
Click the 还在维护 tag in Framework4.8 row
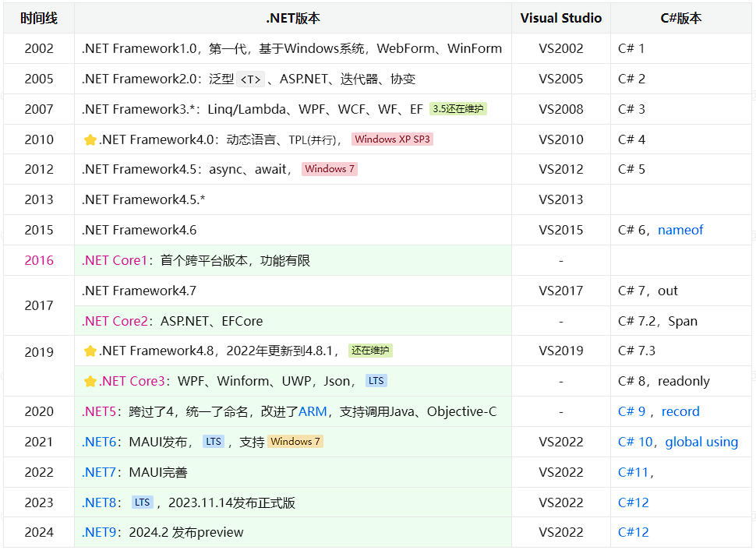point(370,351)
